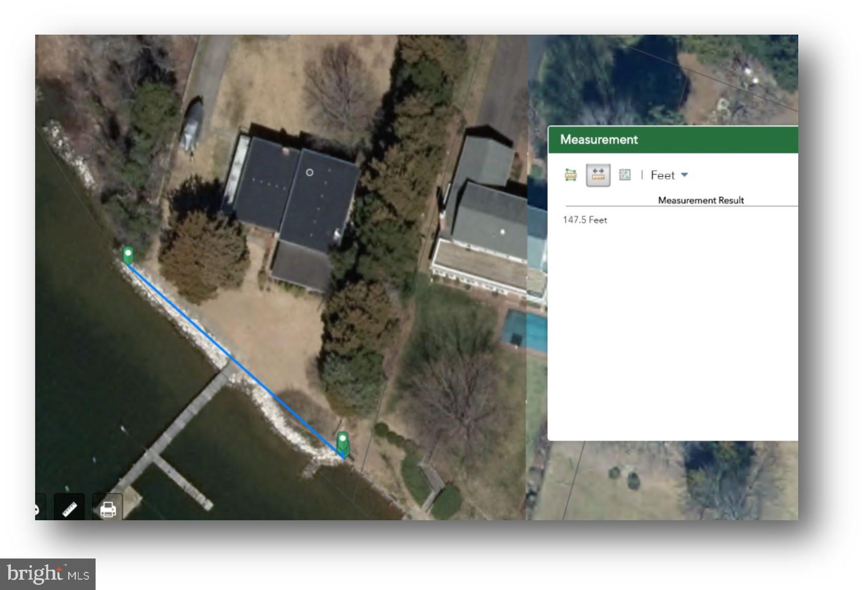Select the area measurement tool icon
This screenshot has width=868, height=590.
570,175
